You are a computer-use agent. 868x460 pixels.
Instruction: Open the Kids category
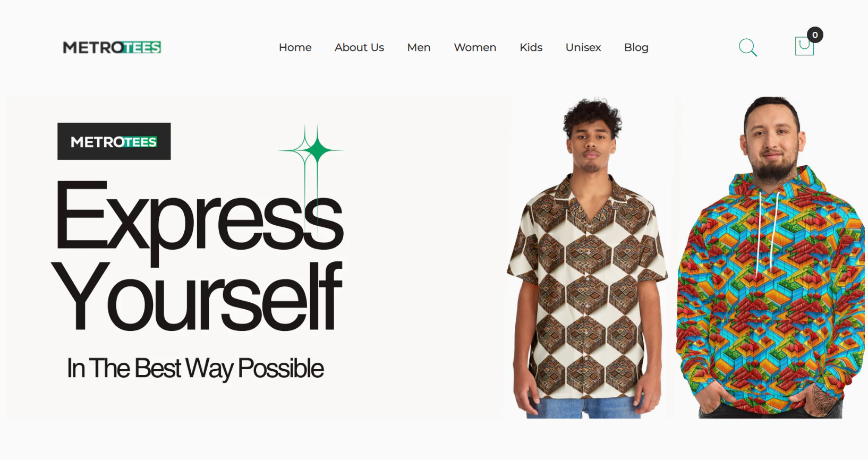pos(531,47)
